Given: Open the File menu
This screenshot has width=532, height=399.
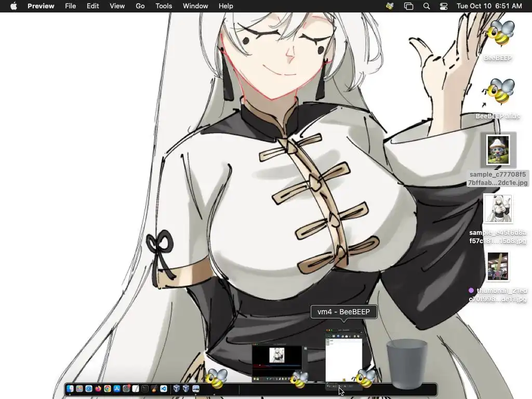Looking at the screenshot, I should point(70,6).
